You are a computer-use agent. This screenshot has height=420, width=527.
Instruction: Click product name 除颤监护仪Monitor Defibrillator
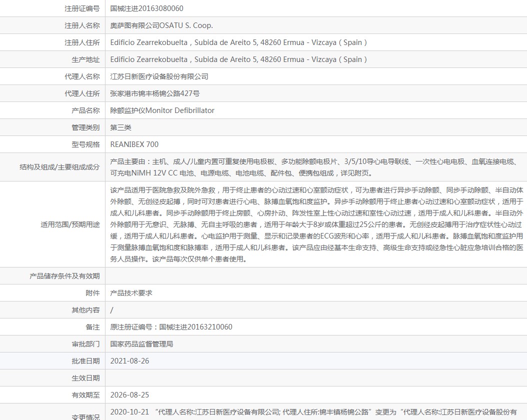pyautogui.click(x=162, y=110)
